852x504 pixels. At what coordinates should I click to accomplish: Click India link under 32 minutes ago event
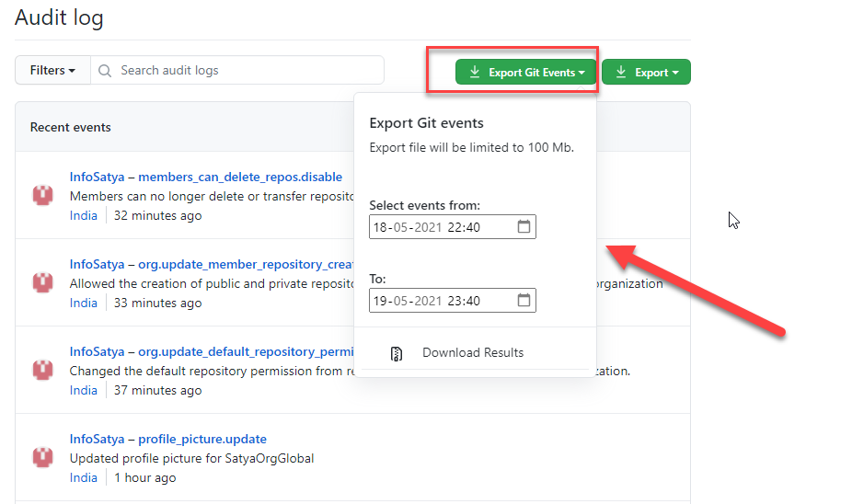click(83, 215)
